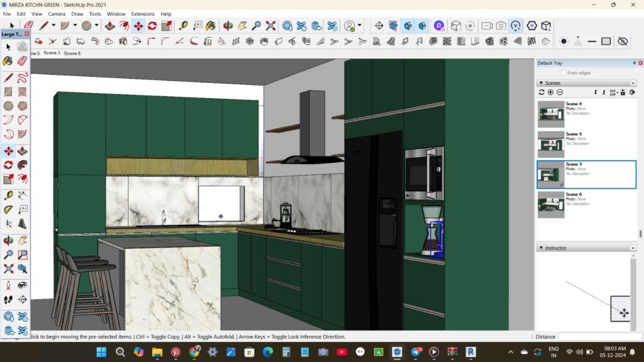Select Scene 6 thumbnail in Scenes panel

point(551,205)
